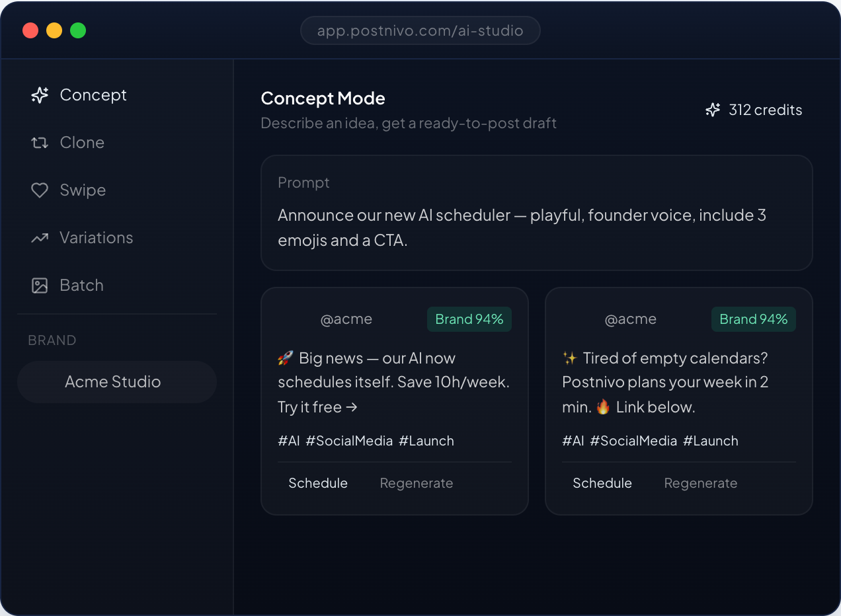
Task: Click the Variations trending-arrow icon
Action: 40,238
